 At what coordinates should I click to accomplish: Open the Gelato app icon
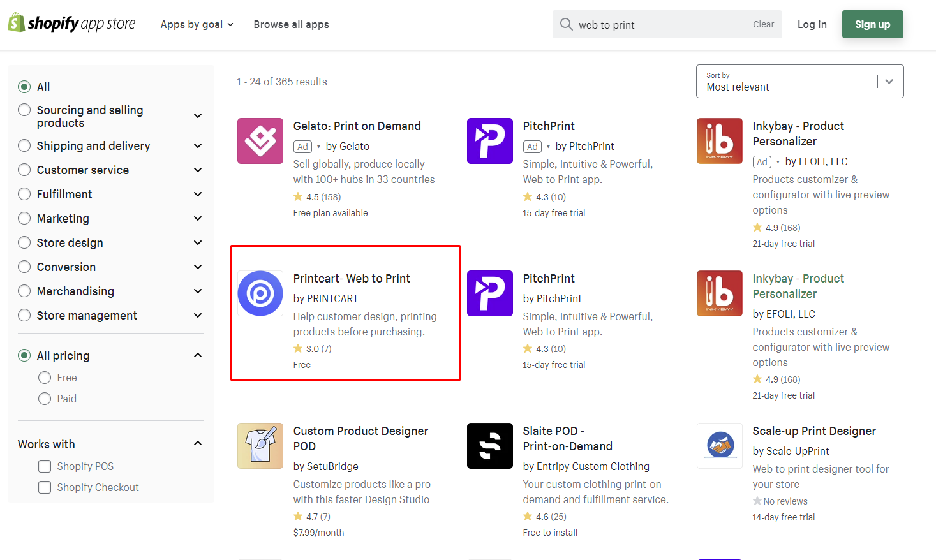(x=260, y=141)
